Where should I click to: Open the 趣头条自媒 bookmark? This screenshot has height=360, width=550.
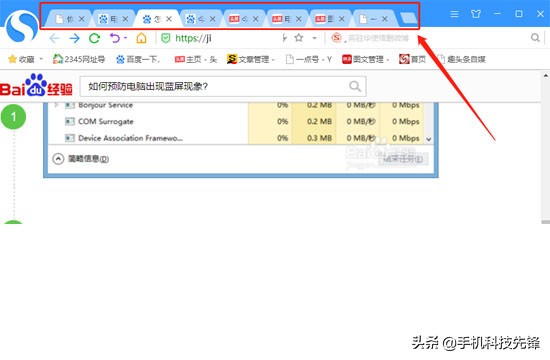462,59
